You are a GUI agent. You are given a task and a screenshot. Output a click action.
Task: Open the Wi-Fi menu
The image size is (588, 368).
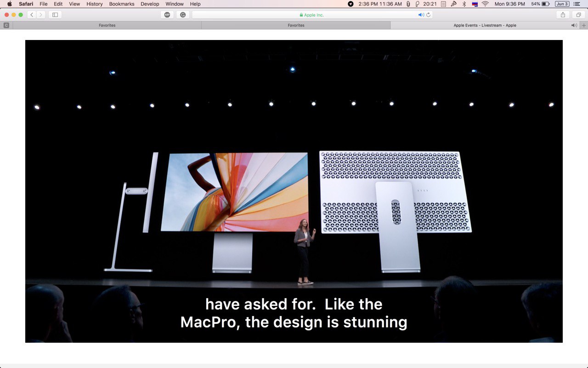(x=486, y=4)
